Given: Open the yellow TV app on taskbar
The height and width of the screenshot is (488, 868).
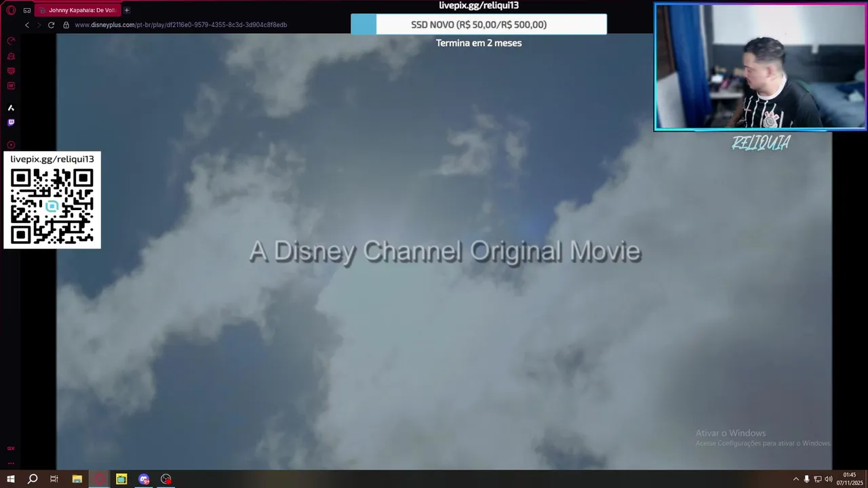Looking at the screenshot, I should (x=121, y=479).
